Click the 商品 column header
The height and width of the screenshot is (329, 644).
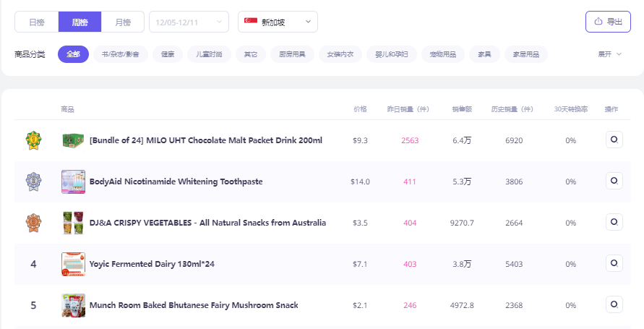pyautogui.click(x=67, y=109)
